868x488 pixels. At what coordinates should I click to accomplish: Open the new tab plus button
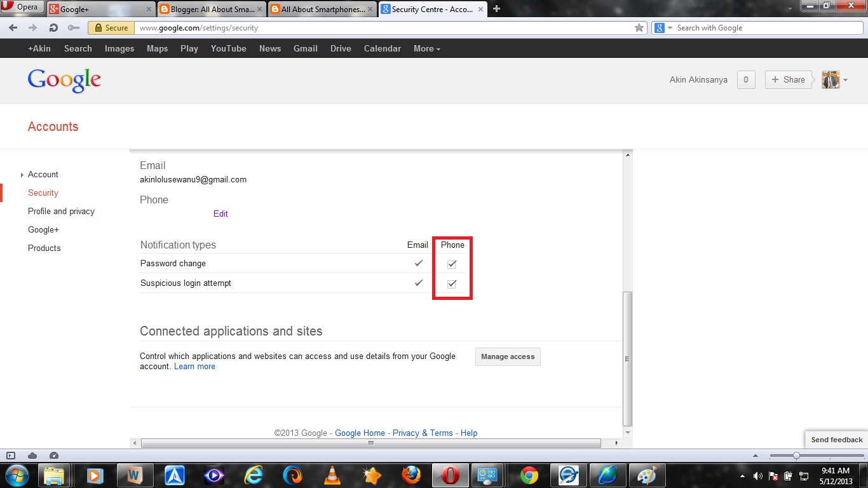497,9
